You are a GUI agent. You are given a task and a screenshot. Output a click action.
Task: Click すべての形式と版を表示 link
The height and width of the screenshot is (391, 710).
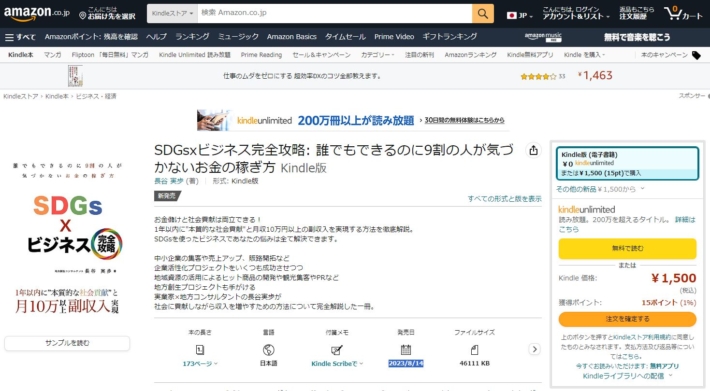pyautogui.click(x=504, y=199)
